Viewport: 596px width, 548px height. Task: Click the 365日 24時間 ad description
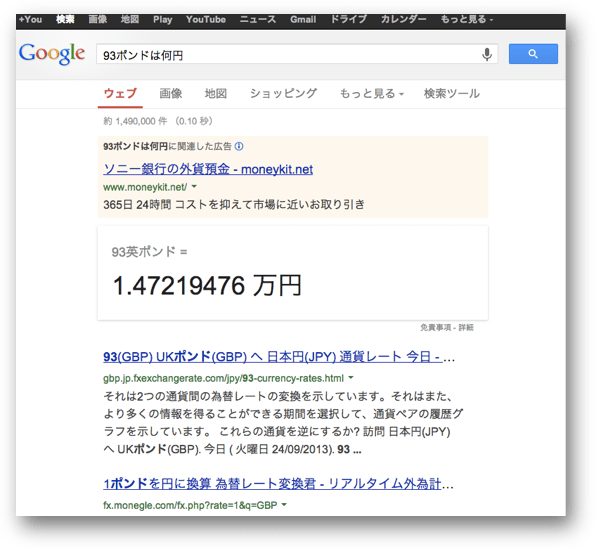(x=234, y=204)
